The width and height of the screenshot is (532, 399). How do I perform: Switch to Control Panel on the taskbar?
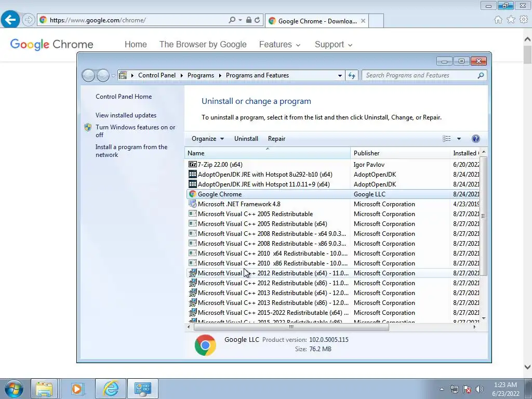pyautogui.click(x=142, y=389)
